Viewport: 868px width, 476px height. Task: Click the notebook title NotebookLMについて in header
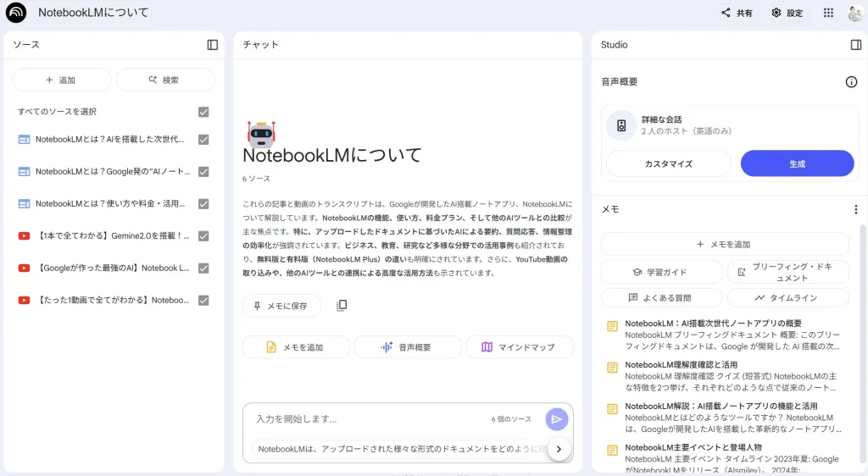93,13
